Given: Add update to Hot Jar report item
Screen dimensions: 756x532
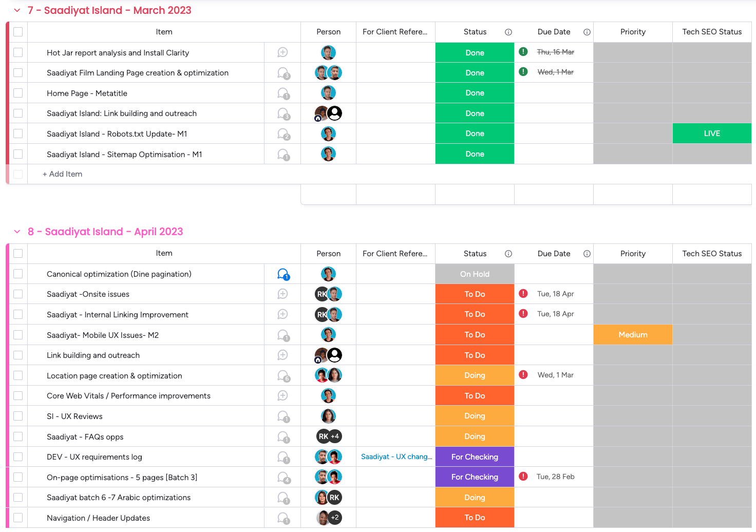Looking at the screenshot, I should (282, 52).
